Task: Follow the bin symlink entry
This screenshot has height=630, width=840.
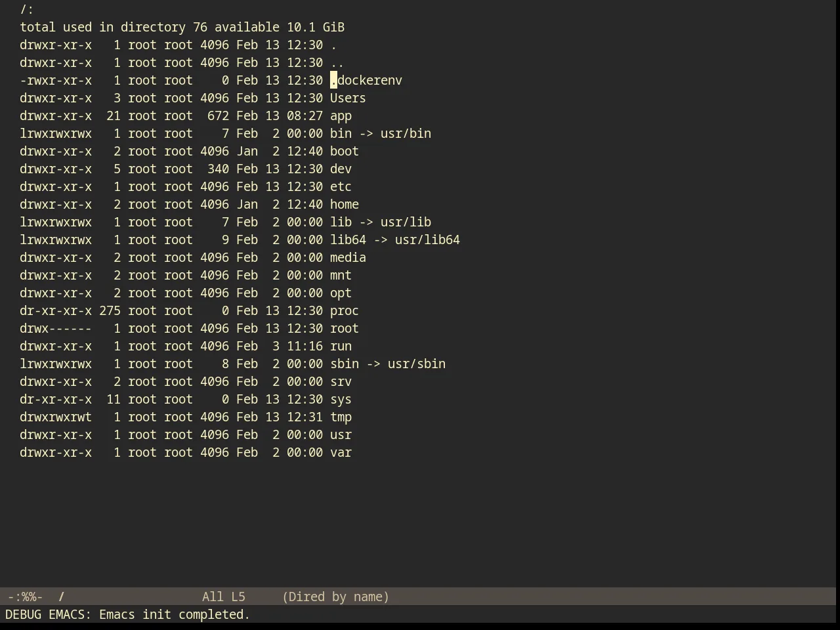Action: pyautogui.click(x=341, y=134)
